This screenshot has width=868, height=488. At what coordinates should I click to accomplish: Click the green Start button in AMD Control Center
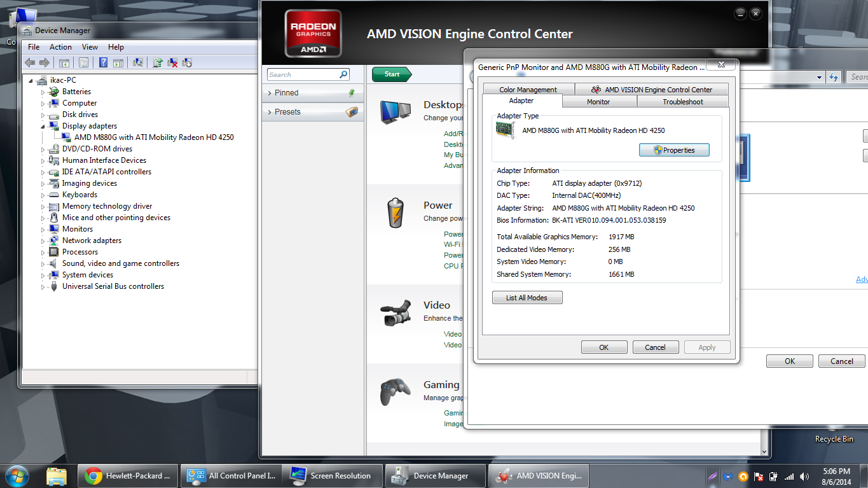[392, 74]
